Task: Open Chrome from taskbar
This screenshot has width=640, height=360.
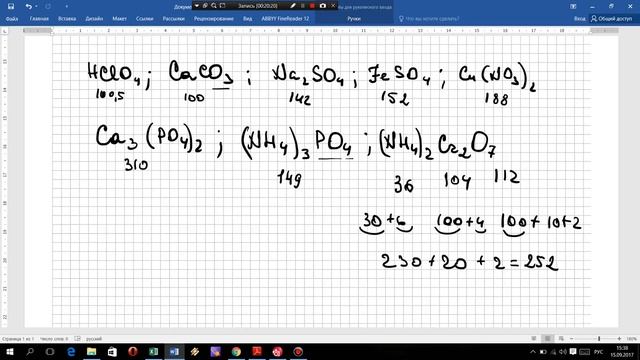Action: (x=236, y=351)
